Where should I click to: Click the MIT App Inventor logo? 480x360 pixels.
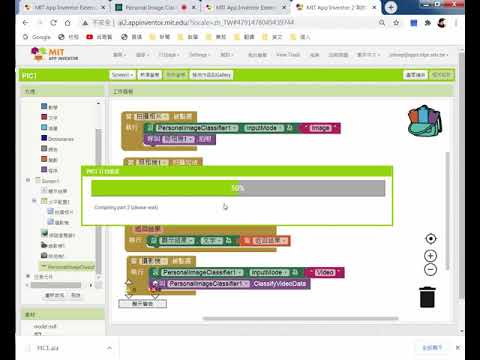(54, 55)
